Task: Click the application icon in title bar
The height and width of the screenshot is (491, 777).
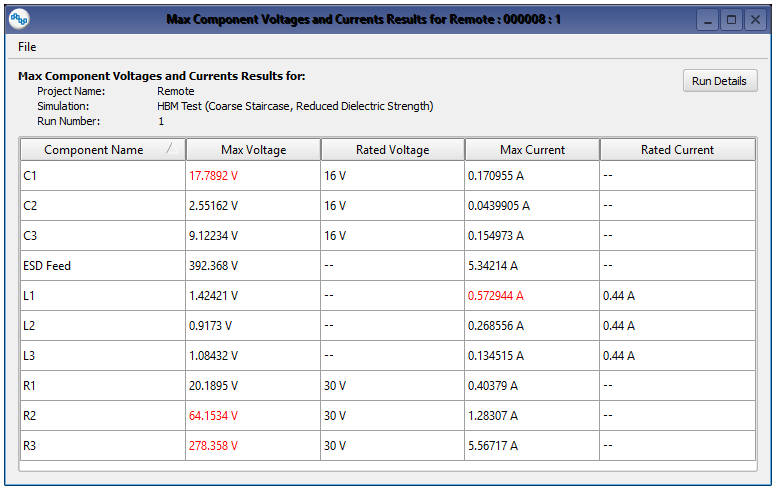Action: [x=18, y=18]
